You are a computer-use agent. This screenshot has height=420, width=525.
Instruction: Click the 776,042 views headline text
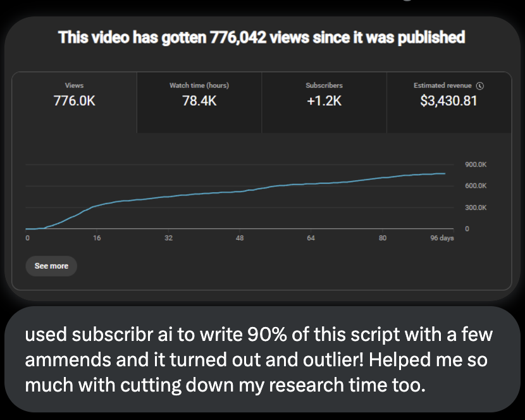(x=262, y=37)
